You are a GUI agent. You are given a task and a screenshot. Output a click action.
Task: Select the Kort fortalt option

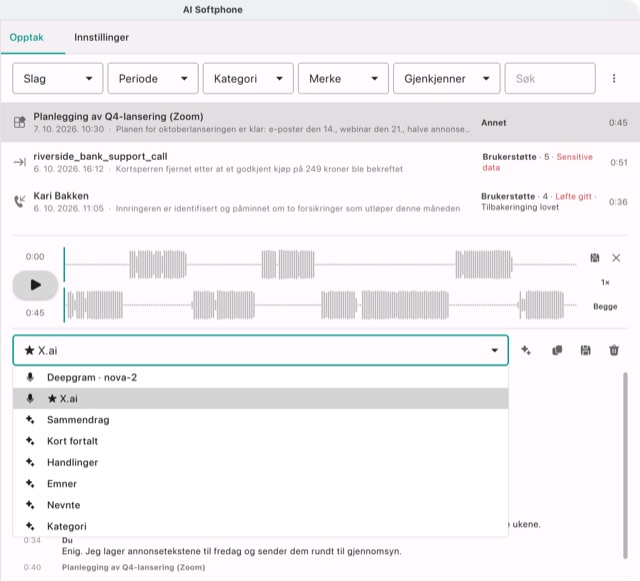click(260, 441)
